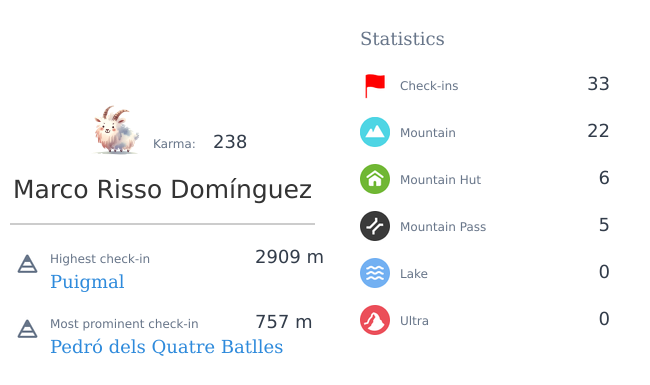The width and height of the screenshot is (650, 385).
Task: Click the green Mountain Hut house icon
Action: coord(375,179)
